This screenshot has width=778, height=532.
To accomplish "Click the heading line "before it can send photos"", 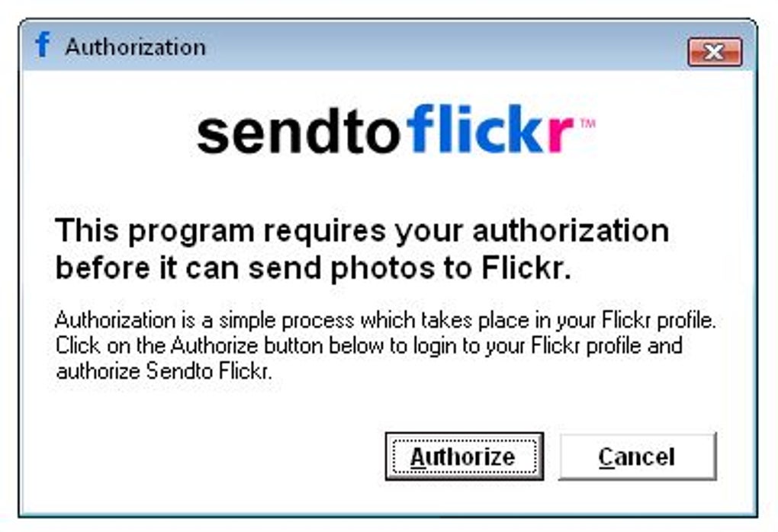I will (313, 268).
